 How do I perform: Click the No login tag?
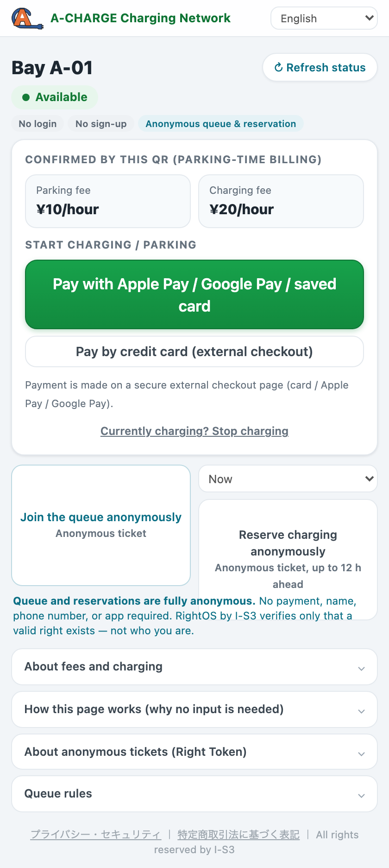pos(38,124)
